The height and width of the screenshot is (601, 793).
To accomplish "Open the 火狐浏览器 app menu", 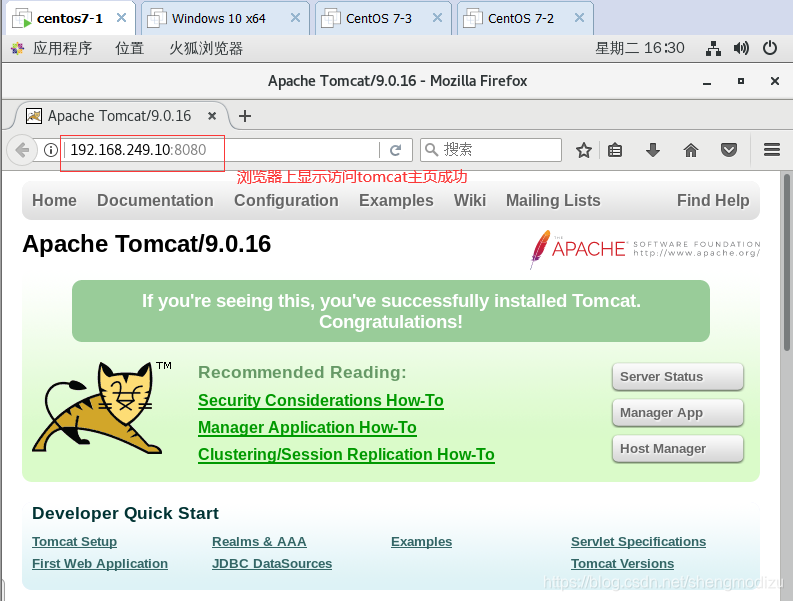I will point(206,49).
